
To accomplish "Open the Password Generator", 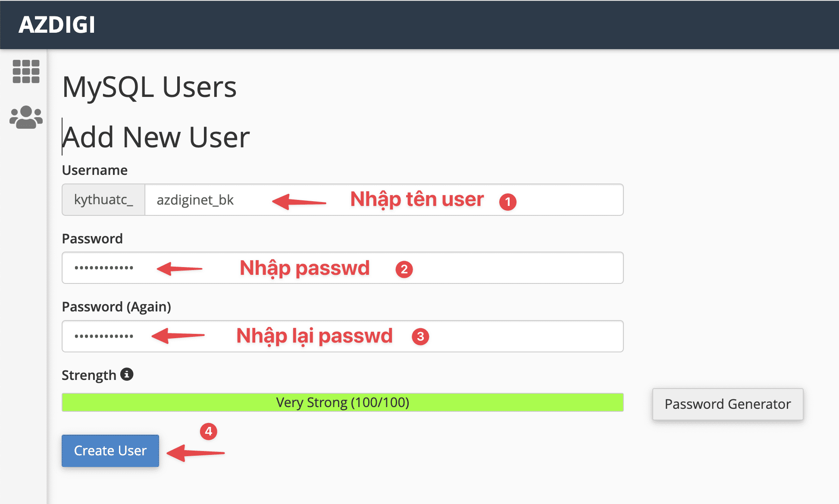I will pyautogui.click(x=727, y=404).
